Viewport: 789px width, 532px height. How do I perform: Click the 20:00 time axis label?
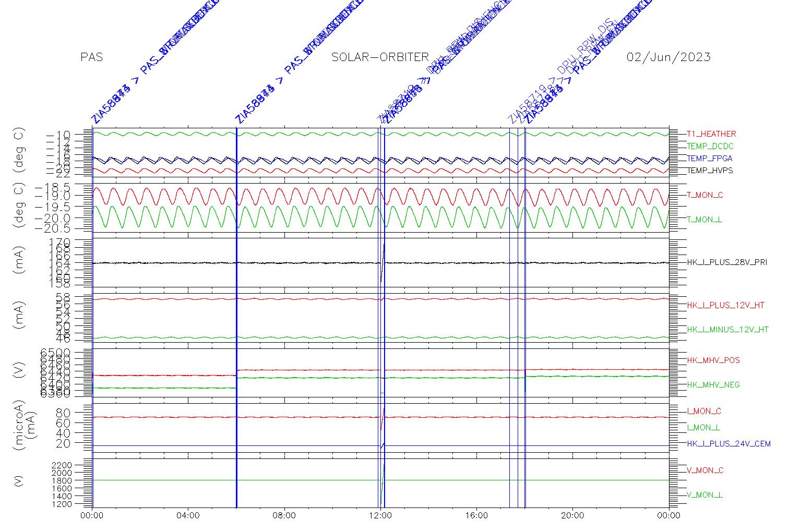572,516
